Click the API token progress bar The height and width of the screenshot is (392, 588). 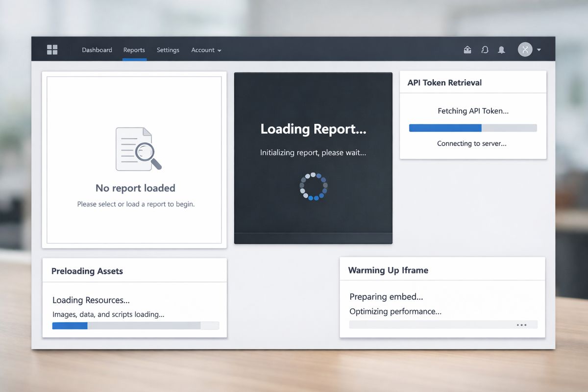[473, 128]
